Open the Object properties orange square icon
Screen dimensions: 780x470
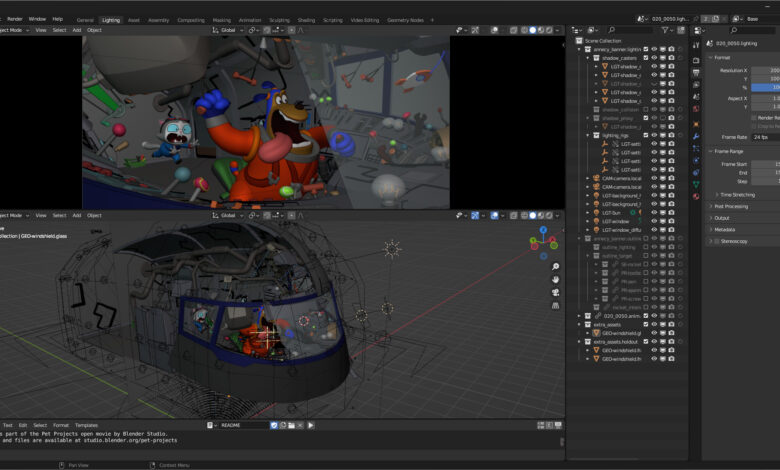tap(696, 124)
